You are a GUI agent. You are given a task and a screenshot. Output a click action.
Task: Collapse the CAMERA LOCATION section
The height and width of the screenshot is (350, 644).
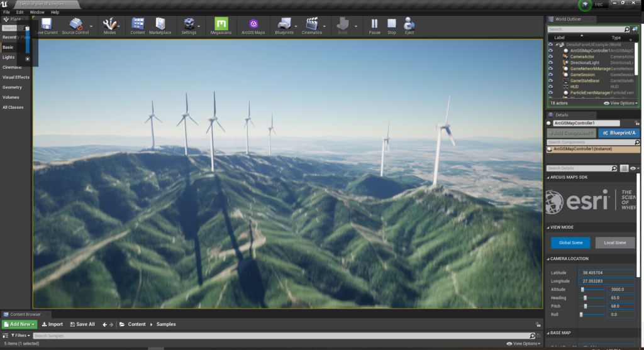pyautogui.click(x=548, y=259)
